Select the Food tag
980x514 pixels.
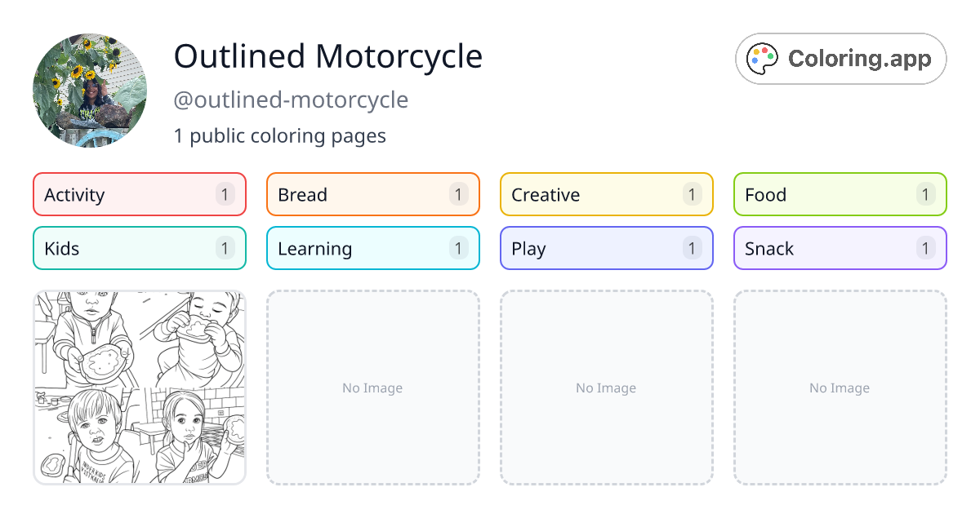840,194
